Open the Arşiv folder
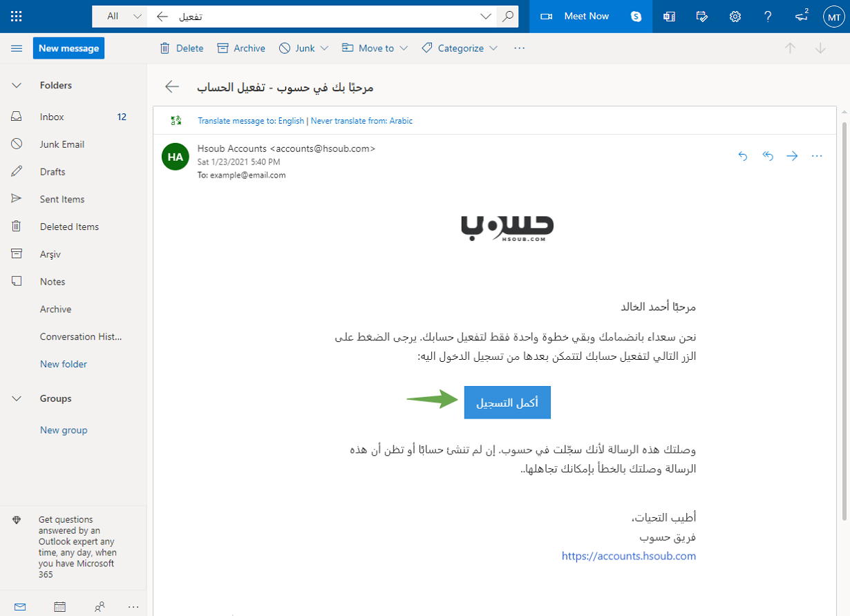Image resolution: width=850 pixels, height=616 pixels. [x=73, y=254]
